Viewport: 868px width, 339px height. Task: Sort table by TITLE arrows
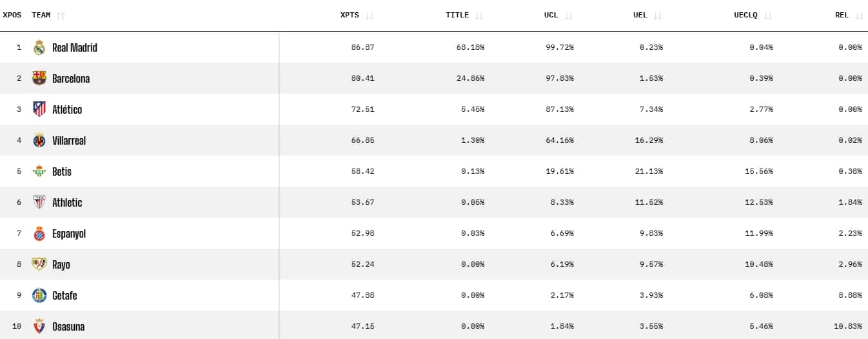click(x=479, y=15)
